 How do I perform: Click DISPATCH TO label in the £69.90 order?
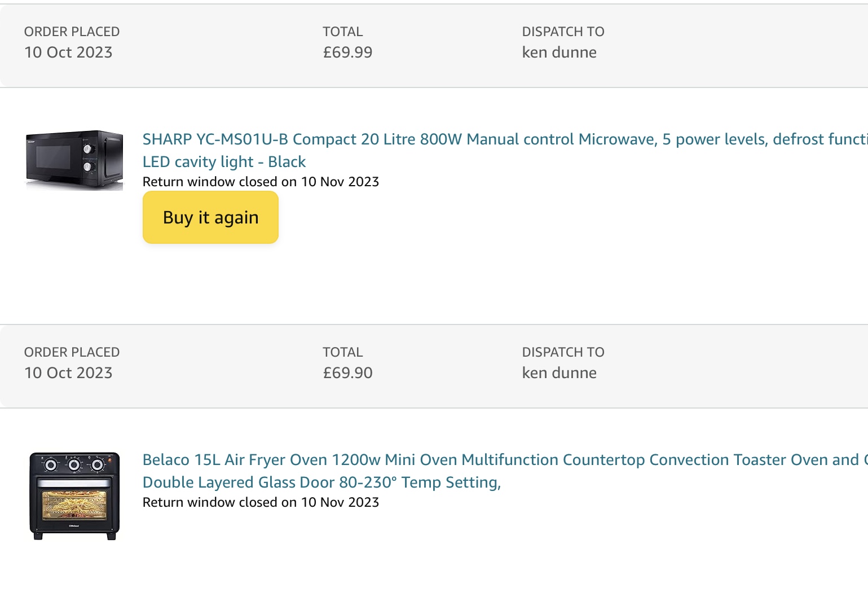pyautogui.click(x=563, y=352)
